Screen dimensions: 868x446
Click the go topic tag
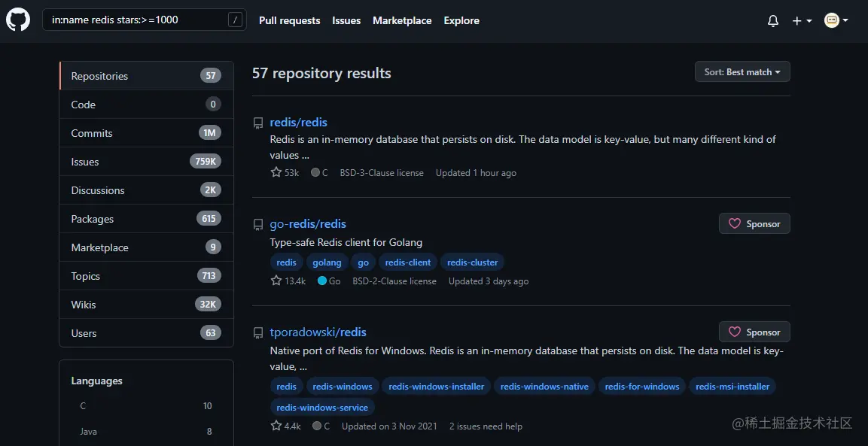363,262
